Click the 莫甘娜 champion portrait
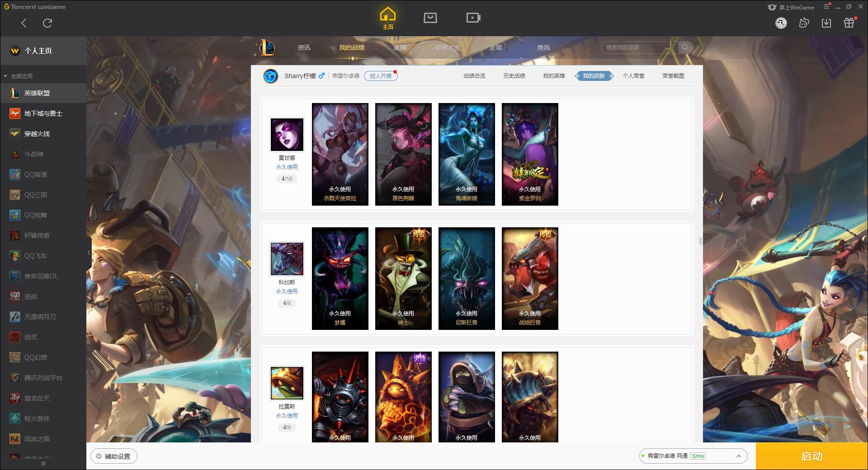 pyautogui.click(x=287, y=135)
